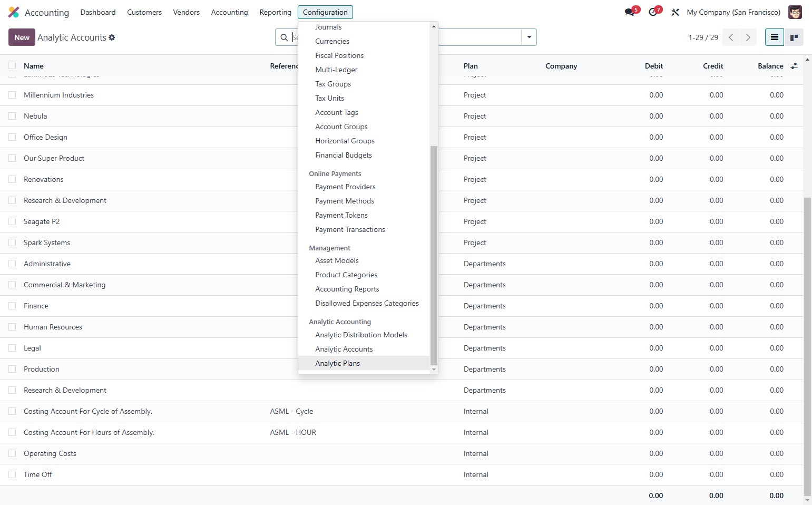Open the Reporting menu

[275, 12]
